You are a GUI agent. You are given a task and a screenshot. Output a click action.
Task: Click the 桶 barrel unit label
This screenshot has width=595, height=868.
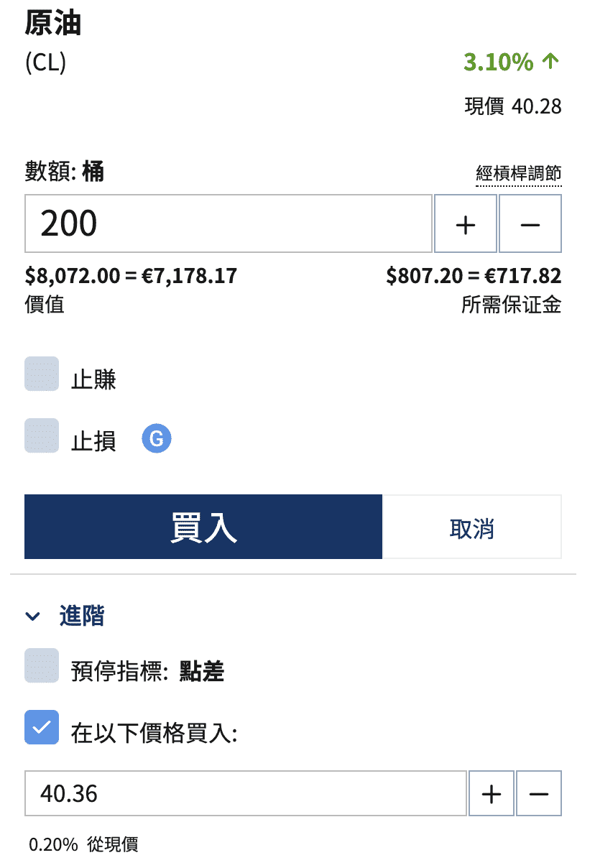coord(93,172)
